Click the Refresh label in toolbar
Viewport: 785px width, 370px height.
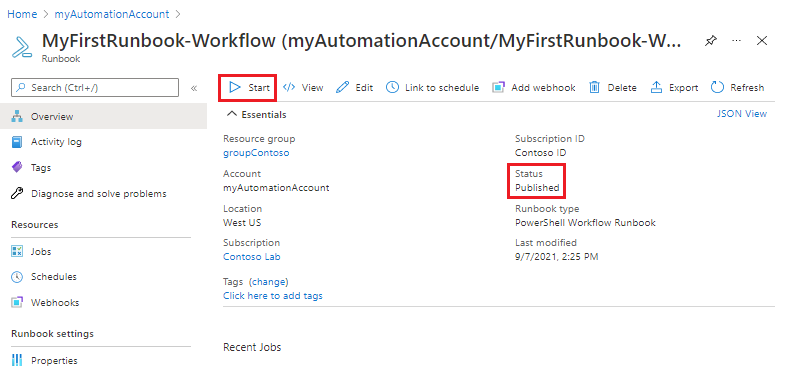pyautogui.click(x=747, y=88)
